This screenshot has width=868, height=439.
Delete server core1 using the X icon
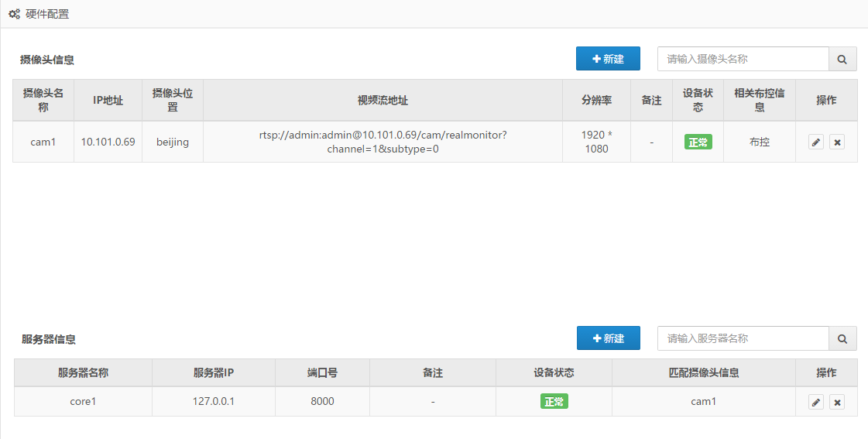[x=837, y=402]
